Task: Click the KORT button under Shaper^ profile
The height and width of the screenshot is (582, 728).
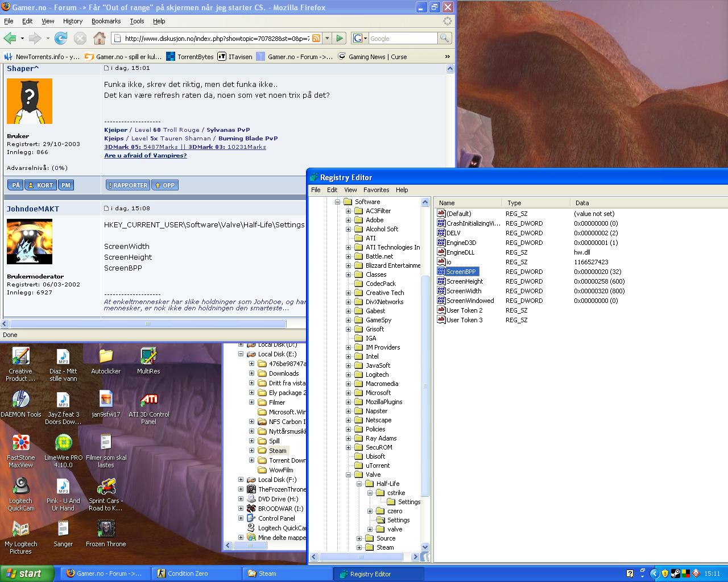Action: [41, 185]
